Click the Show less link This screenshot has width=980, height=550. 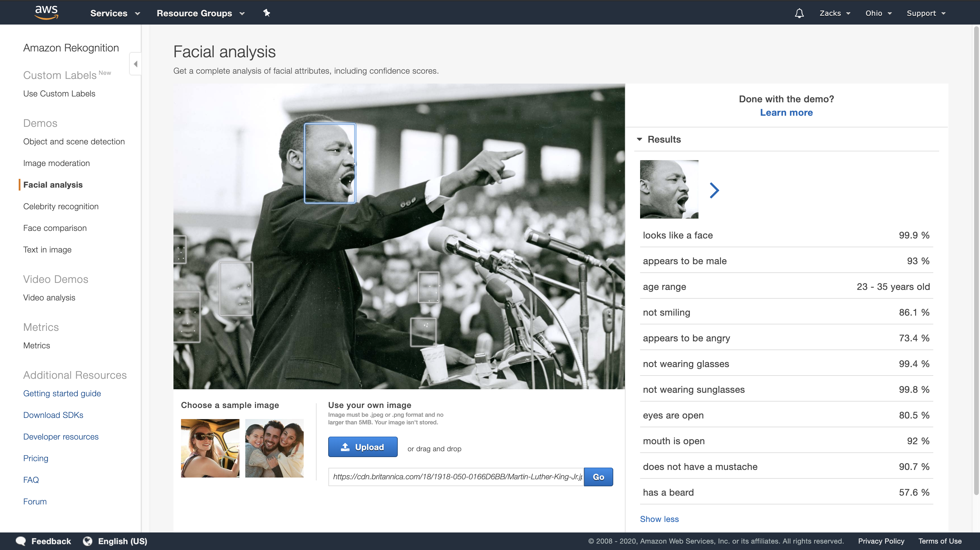click(659, 519)
